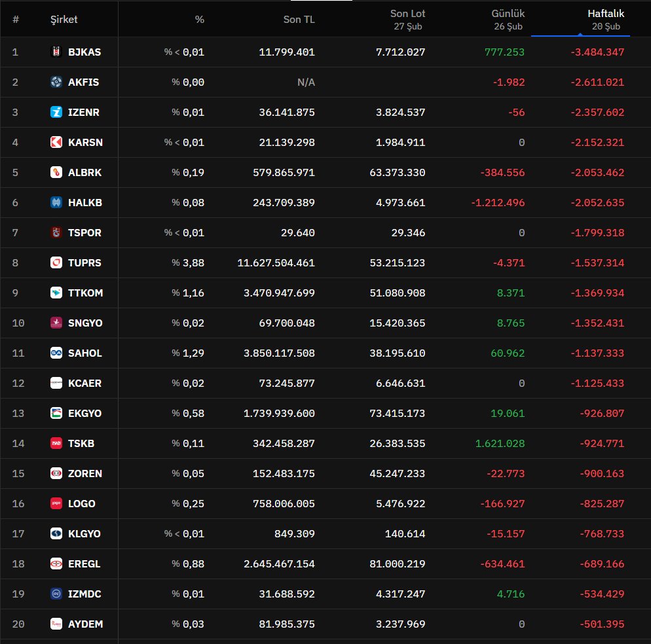The width and height of the screenshot is (651, 644).
Task: Click the # rank column header
Action: point(16,20)
